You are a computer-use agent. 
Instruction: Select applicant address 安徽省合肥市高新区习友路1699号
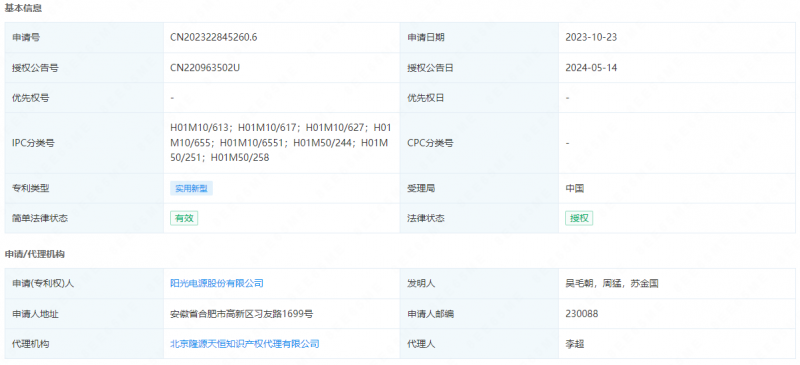pos(241,314)
